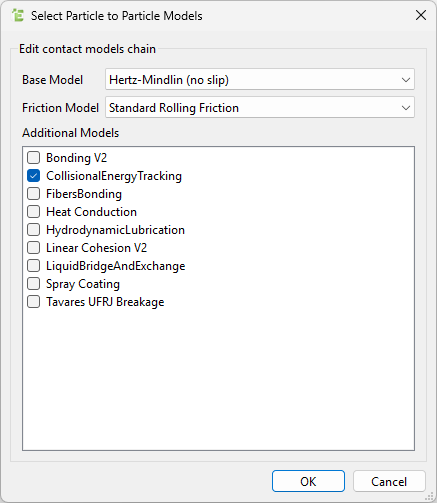Enable HydrodynamicLubrication model
Viewport: 437px width, 503px height.
coord(33,230)
